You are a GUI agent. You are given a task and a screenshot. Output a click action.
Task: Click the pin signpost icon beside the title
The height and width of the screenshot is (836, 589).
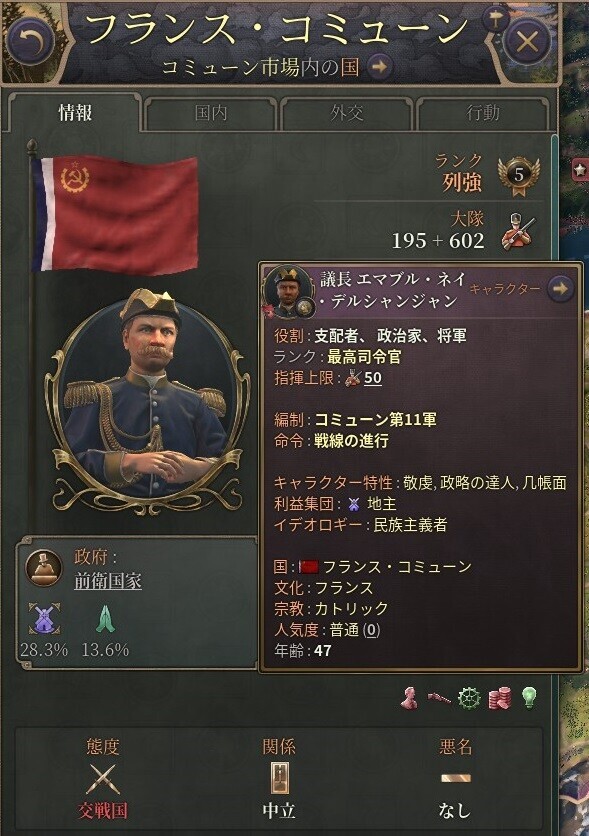[496, 20]
